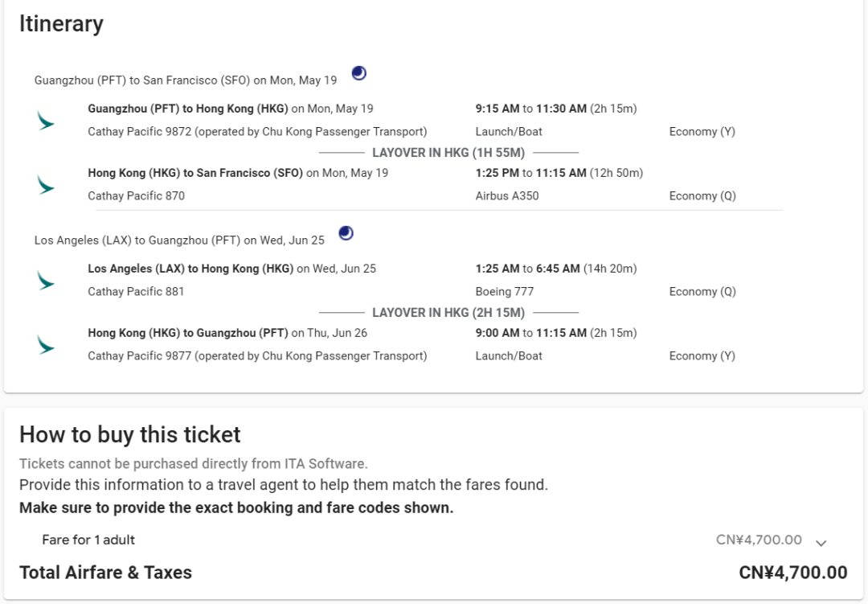Click the Cathay Pacific logo beside flight 9877
868x604 pixels.
click(46, 345)
